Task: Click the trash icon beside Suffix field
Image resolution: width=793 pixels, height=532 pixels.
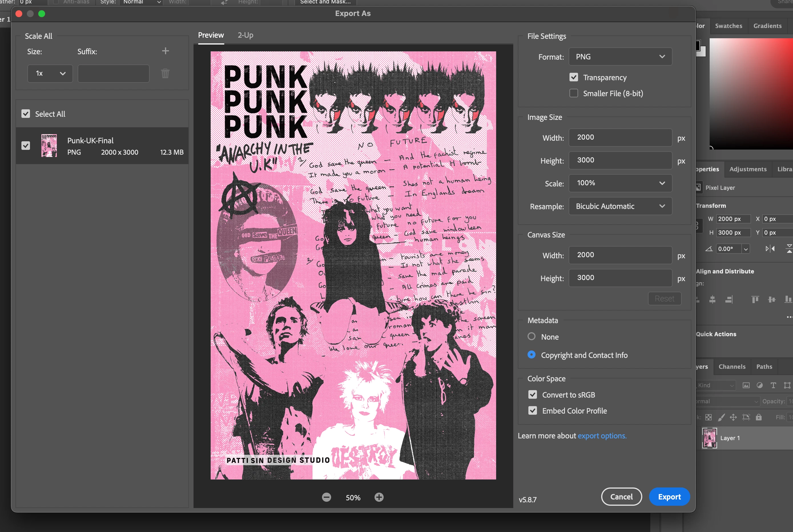Action: tap(165, 73)
